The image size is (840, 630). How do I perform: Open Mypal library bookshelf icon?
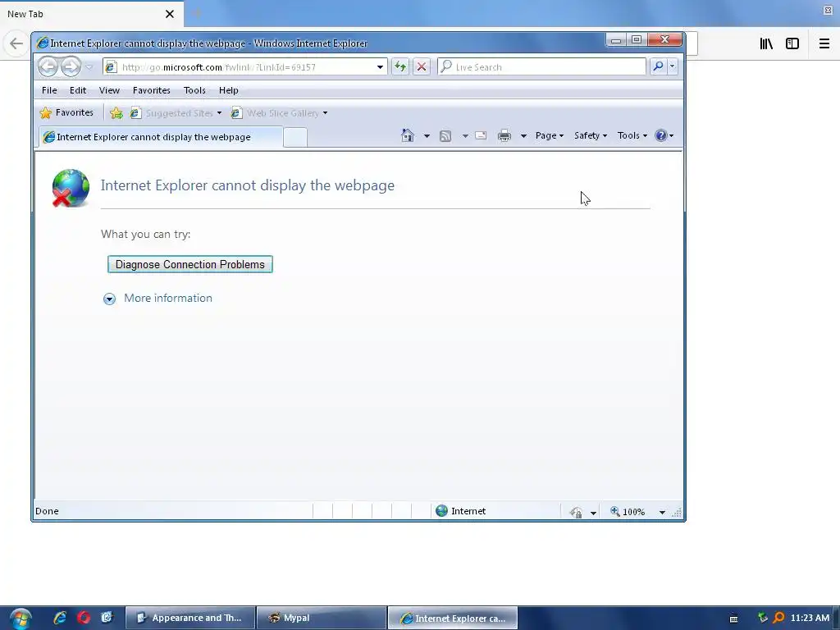[x=766, y=43]
